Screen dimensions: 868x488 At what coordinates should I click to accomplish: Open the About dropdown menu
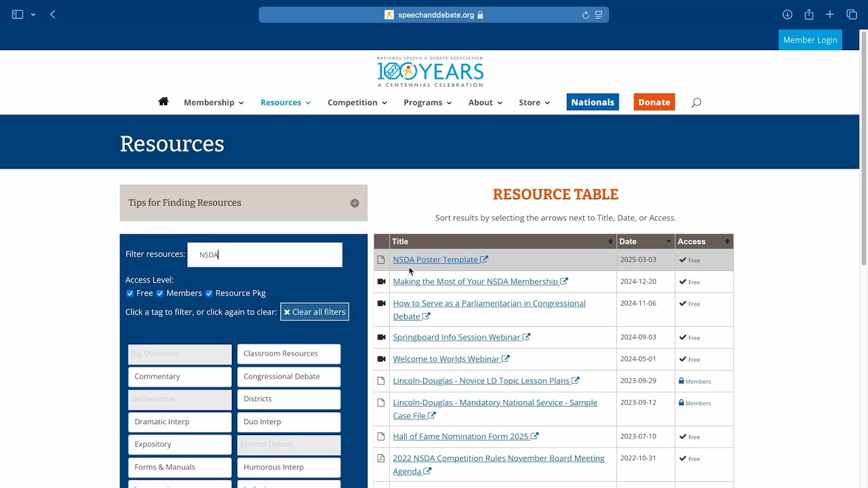pyautogui.click(x=486, y=102)
